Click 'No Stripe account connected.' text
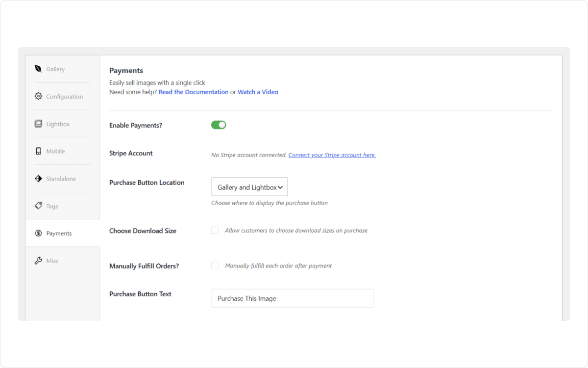Viewport: 588px width, 368px height. 249,155
